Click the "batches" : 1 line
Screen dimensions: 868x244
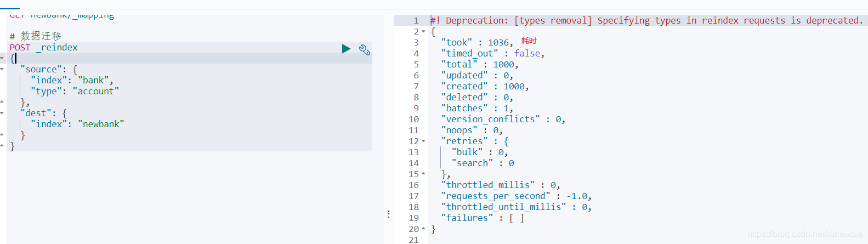[x=477, y=108]
